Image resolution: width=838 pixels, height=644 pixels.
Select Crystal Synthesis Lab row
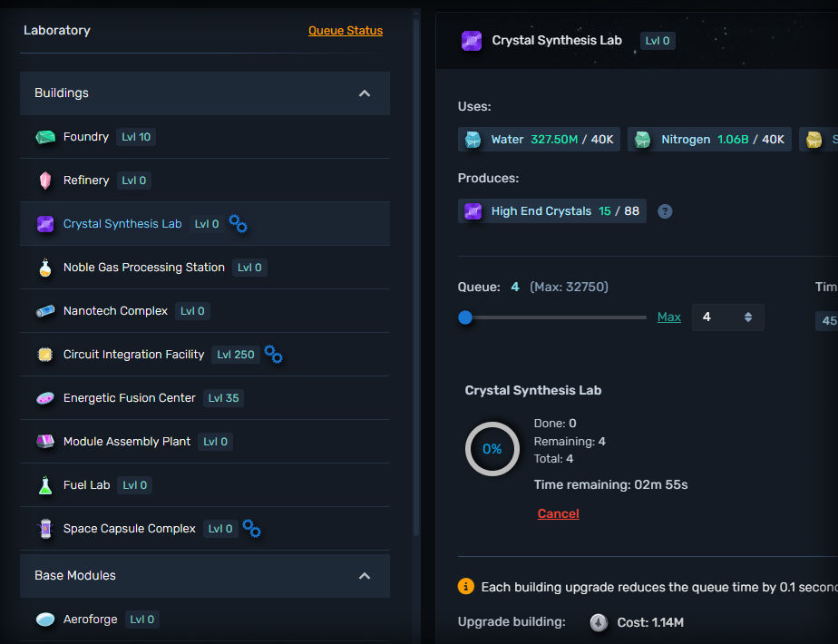point(205,224)
